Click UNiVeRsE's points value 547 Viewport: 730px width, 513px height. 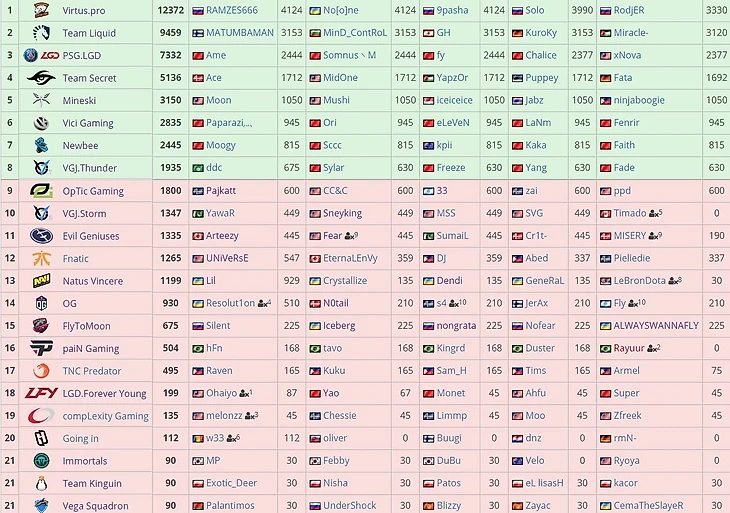tap(291, 258)
